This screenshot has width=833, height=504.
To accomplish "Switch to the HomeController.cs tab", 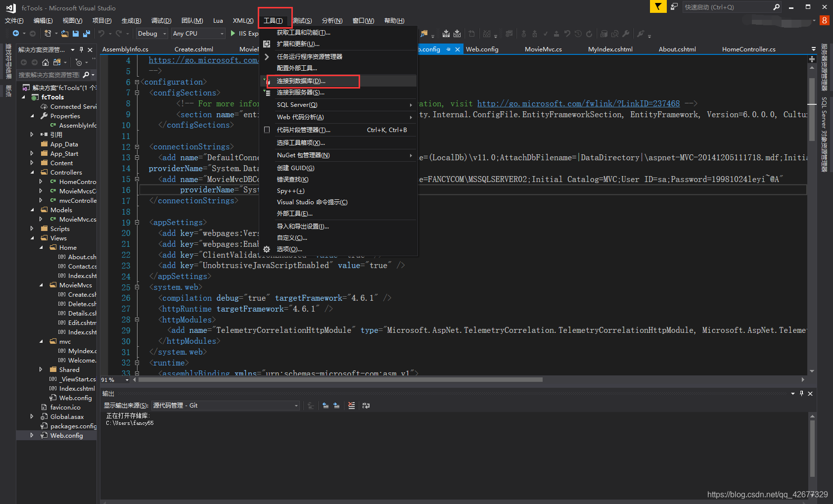I will coord(748,49).
